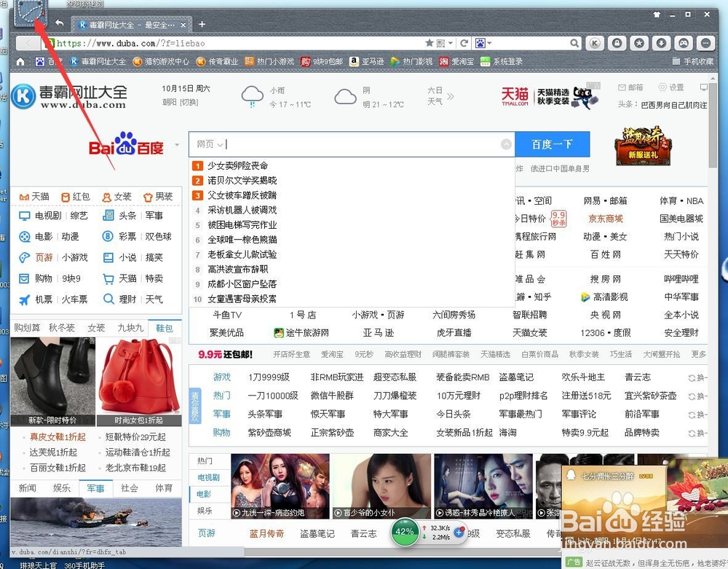Open 设置 gear settings on page
The image size is (728, 569).
pos(671,87)
